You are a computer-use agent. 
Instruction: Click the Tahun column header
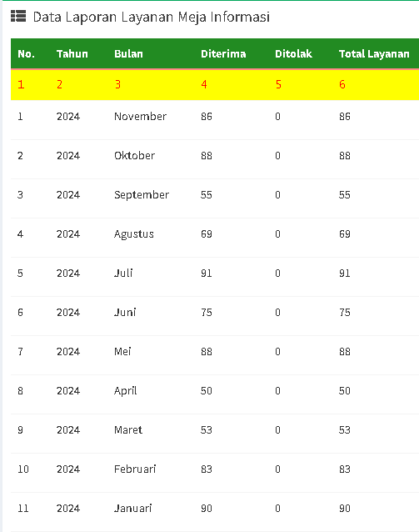pos(72,54)
